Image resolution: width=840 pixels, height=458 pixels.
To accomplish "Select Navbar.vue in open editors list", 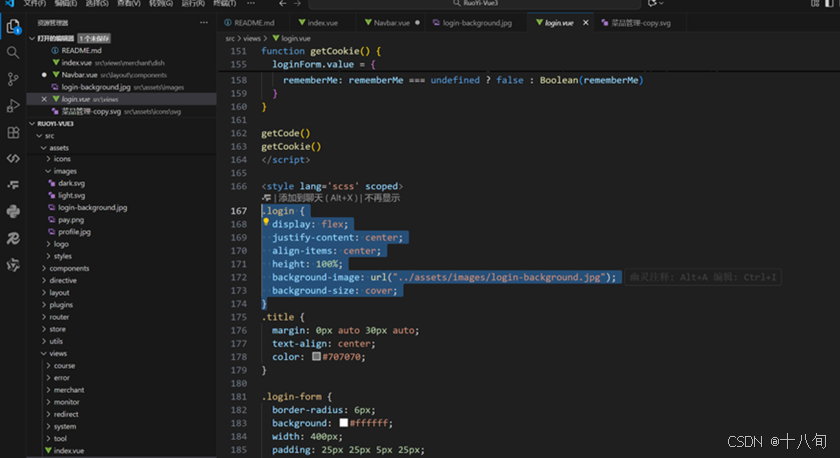I will point(79,74).
